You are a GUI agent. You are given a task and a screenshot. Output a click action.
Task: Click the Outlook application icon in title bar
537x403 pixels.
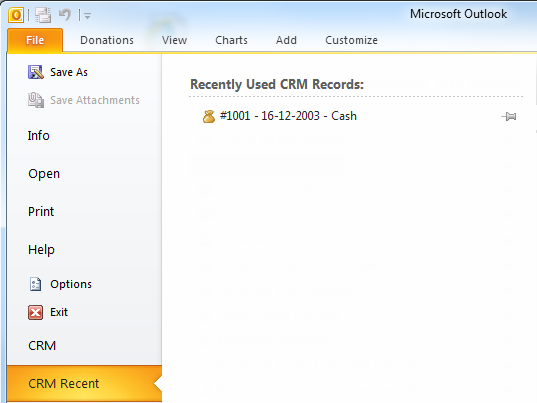(x=16, y=15)
